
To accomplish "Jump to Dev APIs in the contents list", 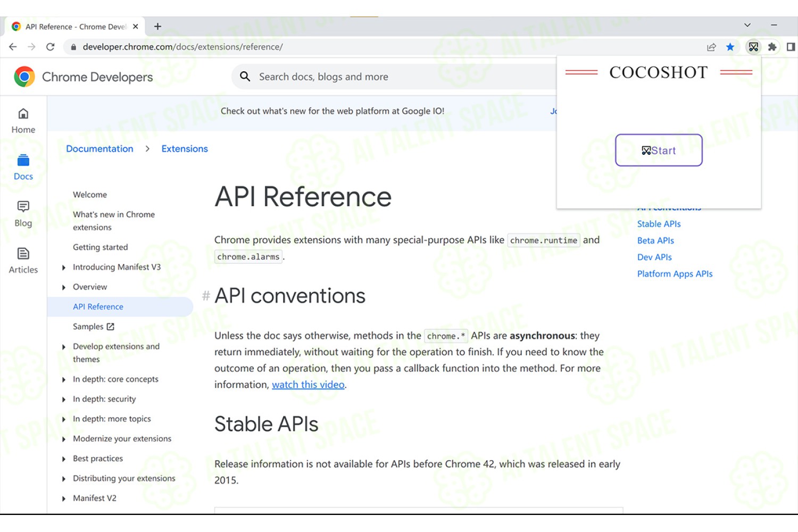I will point(654,257).
